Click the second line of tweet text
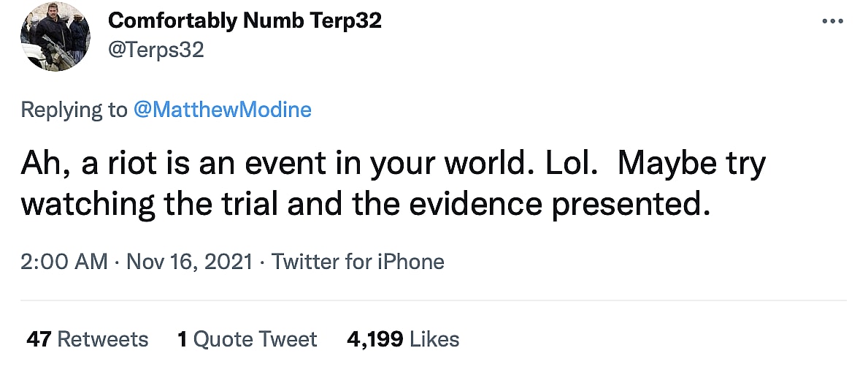The image size is (868, 375). coord(365,204)
